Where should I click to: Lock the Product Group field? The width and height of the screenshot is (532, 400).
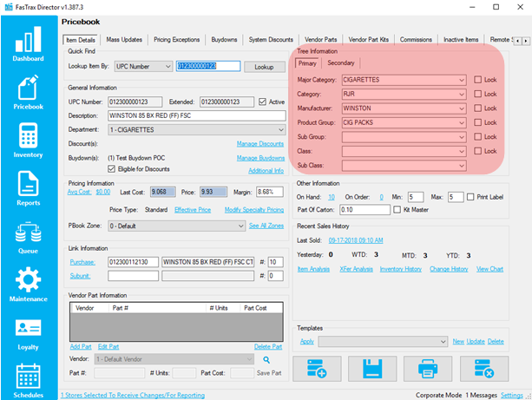477,122
